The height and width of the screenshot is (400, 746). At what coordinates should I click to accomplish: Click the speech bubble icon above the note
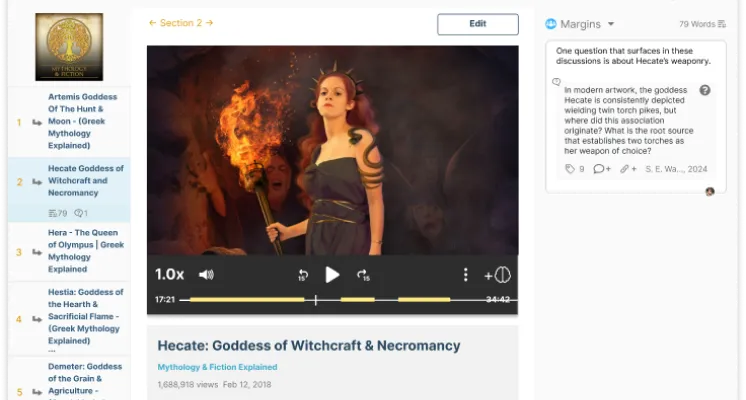pyautogui.click(x=556, y=82)
